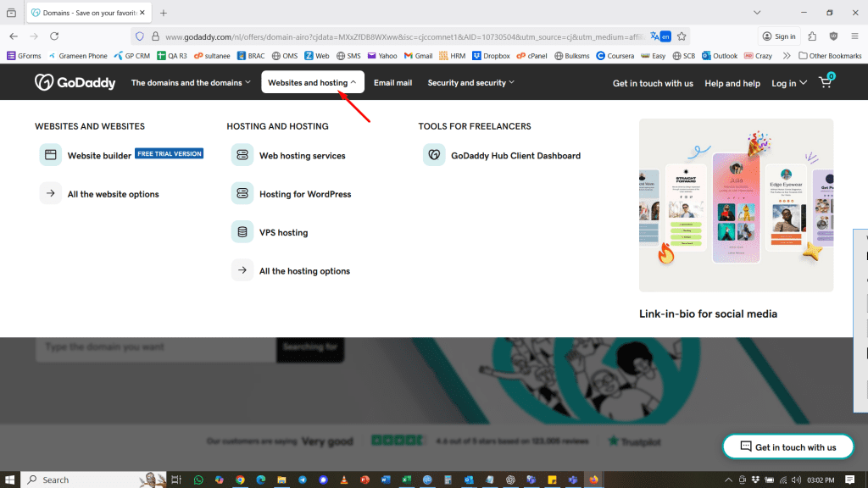The width and height of the screenshot is (868, 488).
Task: Click the GoDaddy logo
Action: click(77, 82)
